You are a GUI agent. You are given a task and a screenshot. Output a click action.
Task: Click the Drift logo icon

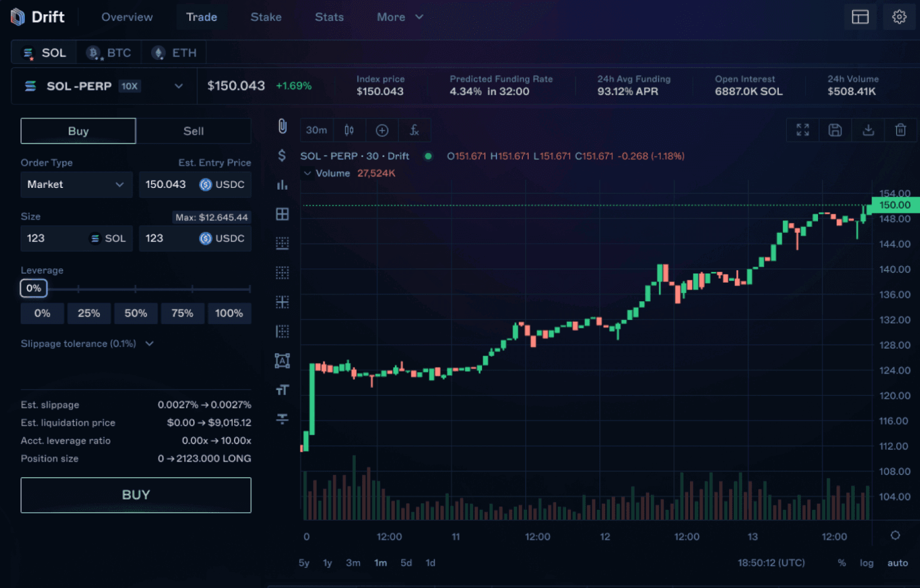click(18, 17)
